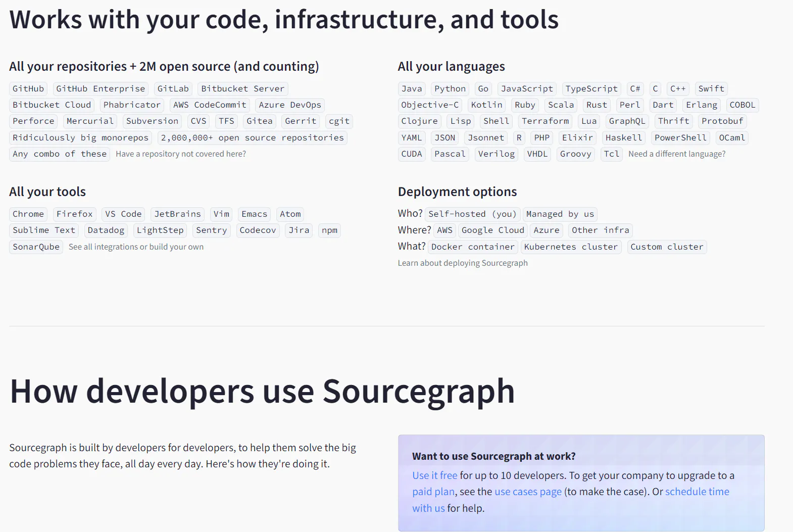Choose the AWS CodeCommit tag
Viewport: 793px width, 532px height.
click(210, 105)
